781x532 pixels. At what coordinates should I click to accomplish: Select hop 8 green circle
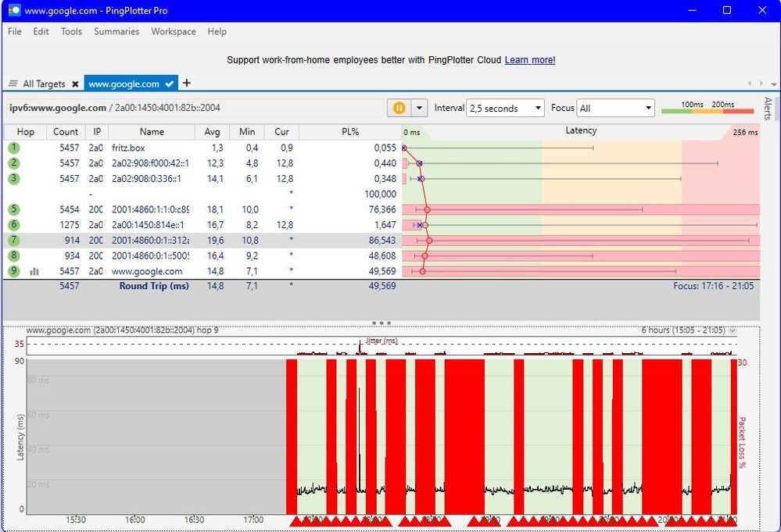pos(14,255)
